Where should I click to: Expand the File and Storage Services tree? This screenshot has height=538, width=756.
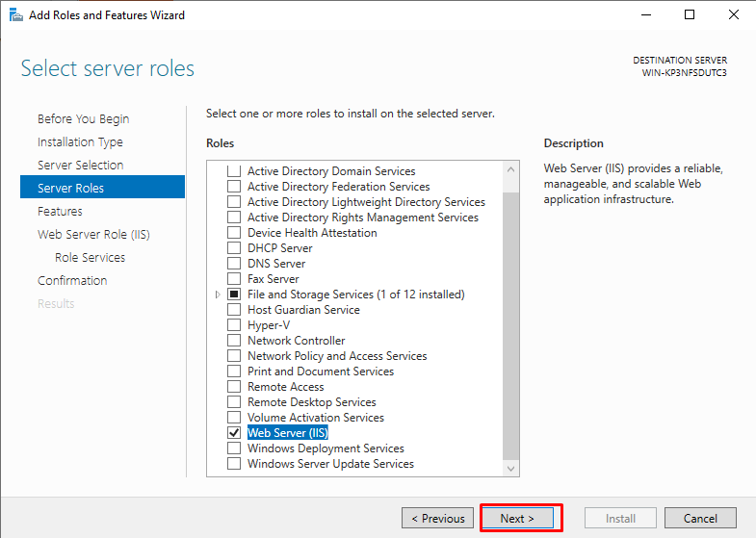pos(218,295)
